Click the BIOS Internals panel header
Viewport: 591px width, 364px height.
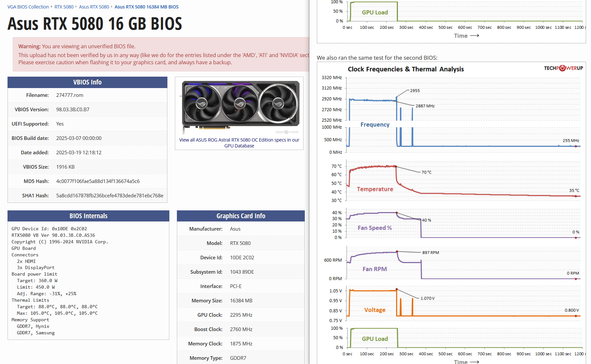coord(88,216)
